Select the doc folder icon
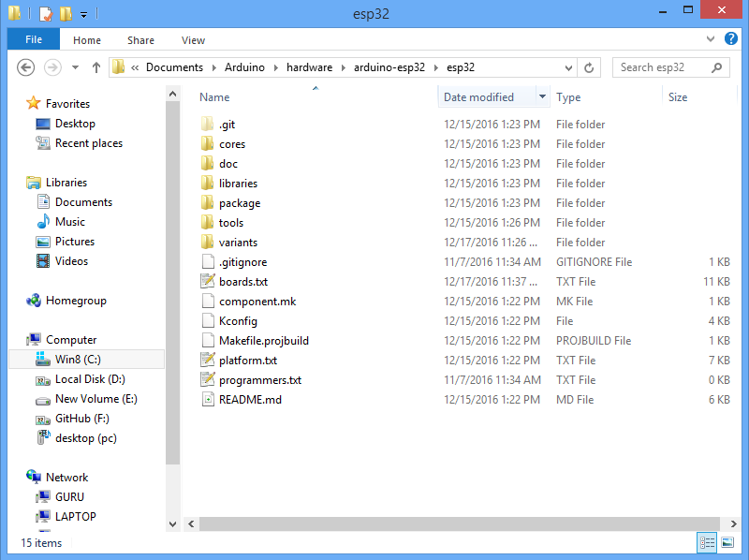 click(207, 164)
